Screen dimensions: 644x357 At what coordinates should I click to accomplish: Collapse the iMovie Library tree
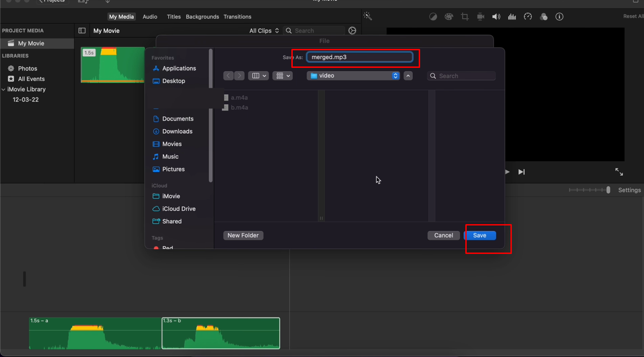[4, 90]
